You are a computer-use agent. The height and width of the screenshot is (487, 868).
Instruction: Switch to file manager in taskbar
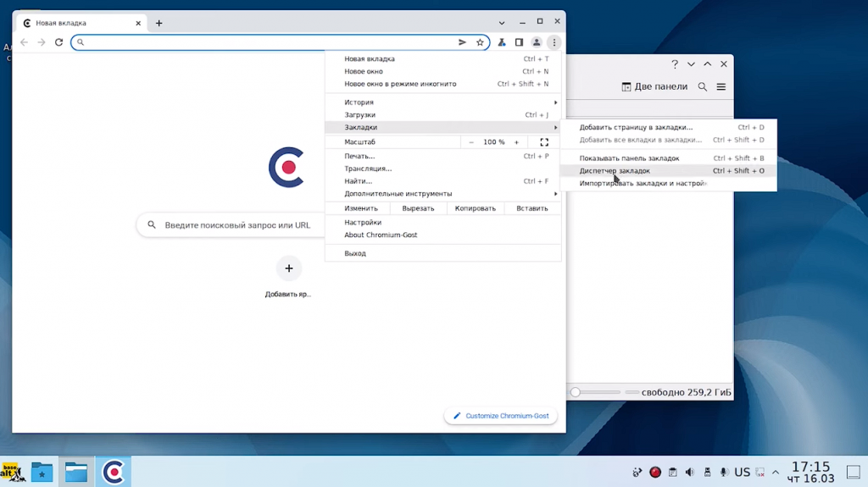pos(76,472)
